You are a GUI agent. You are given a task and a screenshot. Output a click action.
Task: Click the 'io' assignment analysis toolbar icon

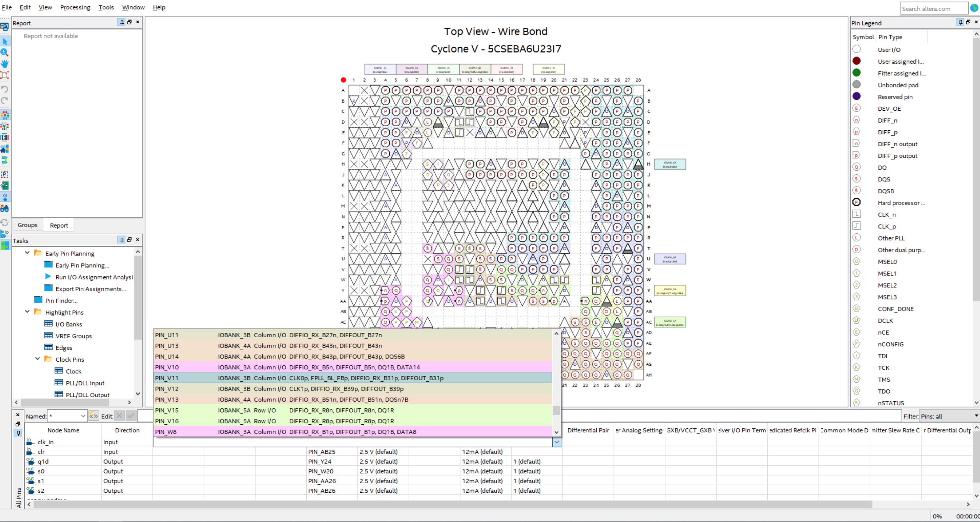4,233
